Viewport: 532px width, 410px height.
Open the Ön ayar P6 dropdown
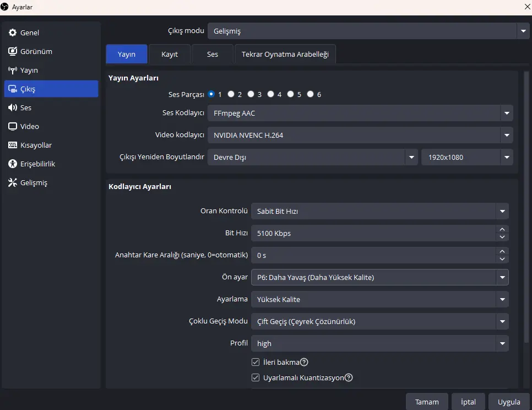380,277
